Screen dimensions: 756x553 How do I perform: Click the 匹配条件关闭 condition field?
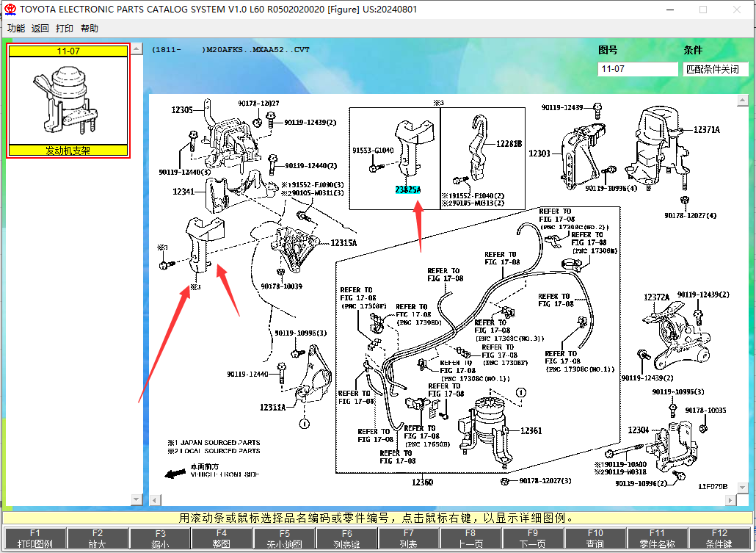(x=716, y=69)
